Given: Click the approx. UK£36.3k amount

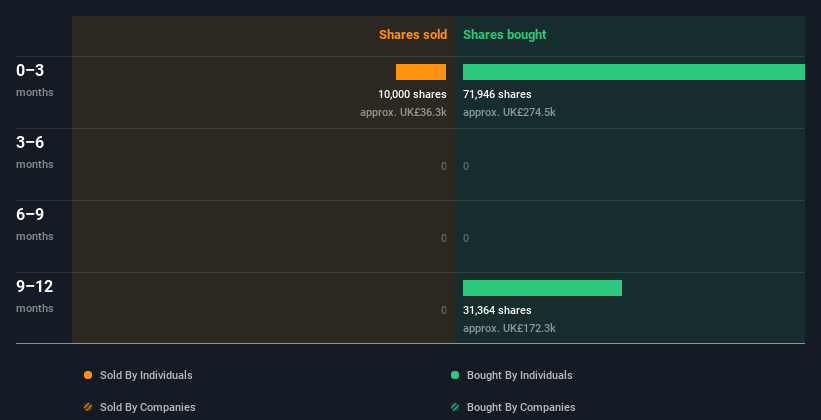Looking at the screenshot, I should click(403, 112).
